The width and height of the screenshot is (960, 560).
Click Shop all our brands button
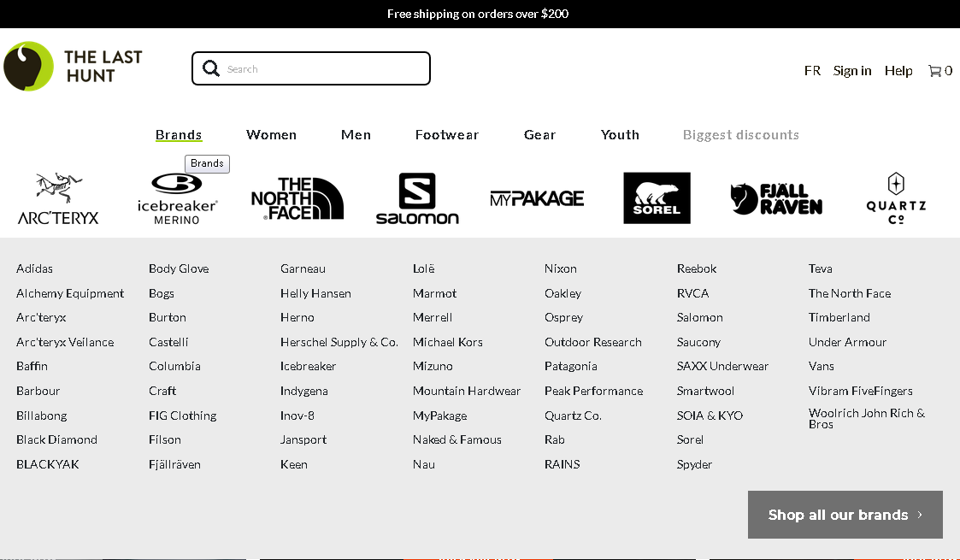pos(845,515)
